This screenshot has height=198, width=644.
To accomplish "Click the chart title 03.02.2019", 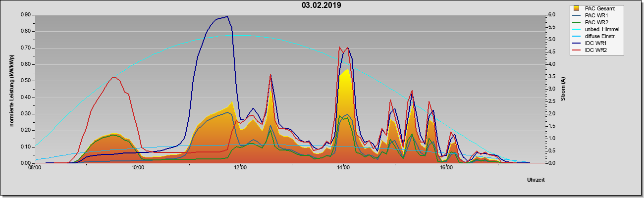I will click(321, 5).
